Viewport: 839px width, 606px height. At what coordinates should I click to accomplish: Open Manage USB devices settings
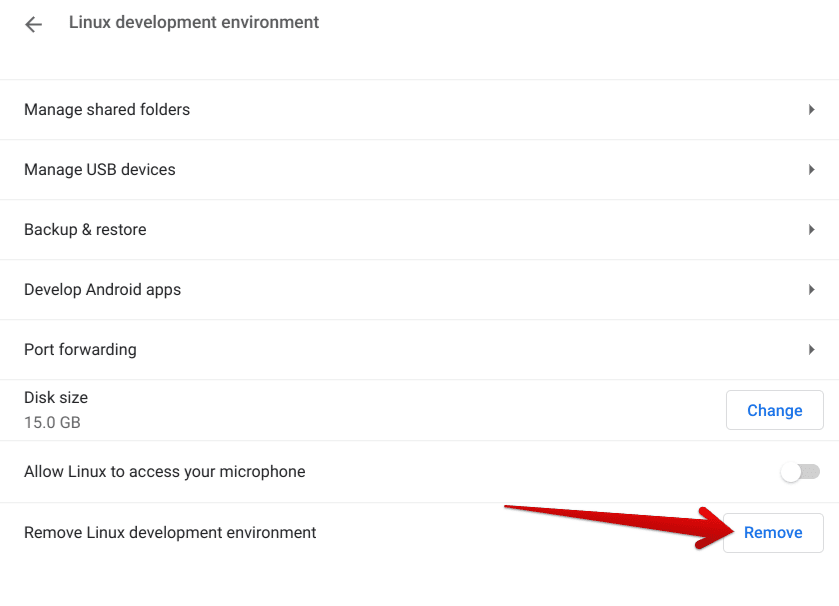pos(420,170)
